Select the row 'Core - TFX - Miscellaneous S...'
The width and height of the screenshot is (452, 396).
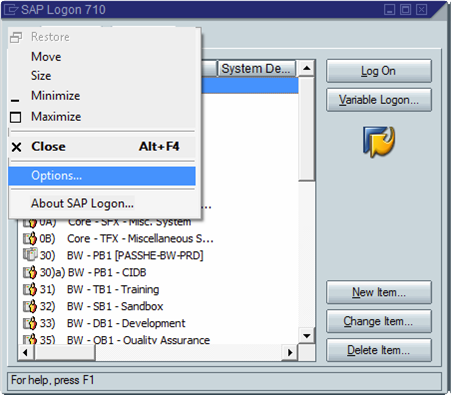click(x=158, y=239)
